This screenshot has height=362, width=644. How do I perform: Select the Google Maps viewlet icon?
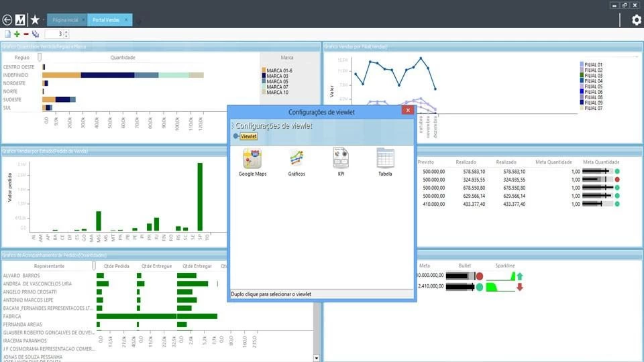point(252,158)
